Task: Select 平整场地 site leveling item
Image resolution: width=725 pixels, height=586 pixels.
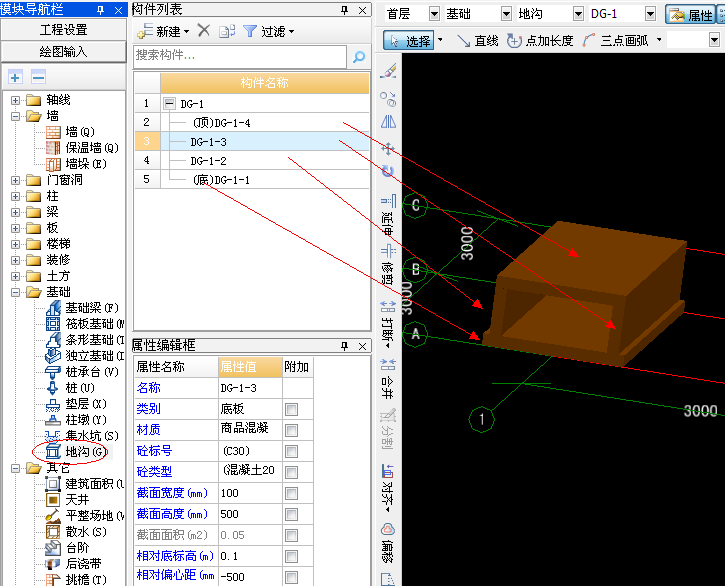Action: [85, 516]
